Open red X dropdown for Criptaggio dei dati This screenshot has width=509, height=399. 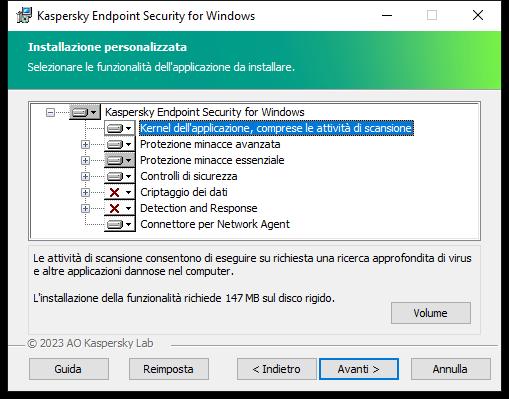[x=120, y=192]
